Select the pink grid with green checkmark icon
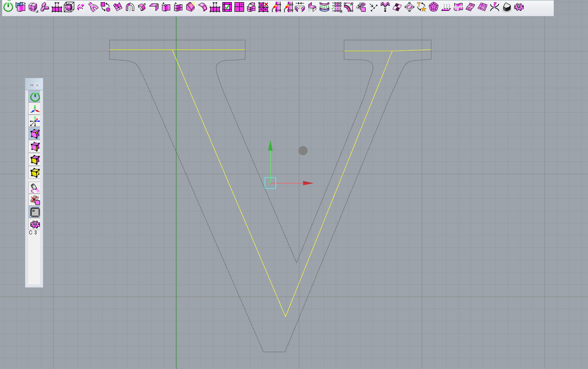This screenshot has height=369, width=588. 227,7
